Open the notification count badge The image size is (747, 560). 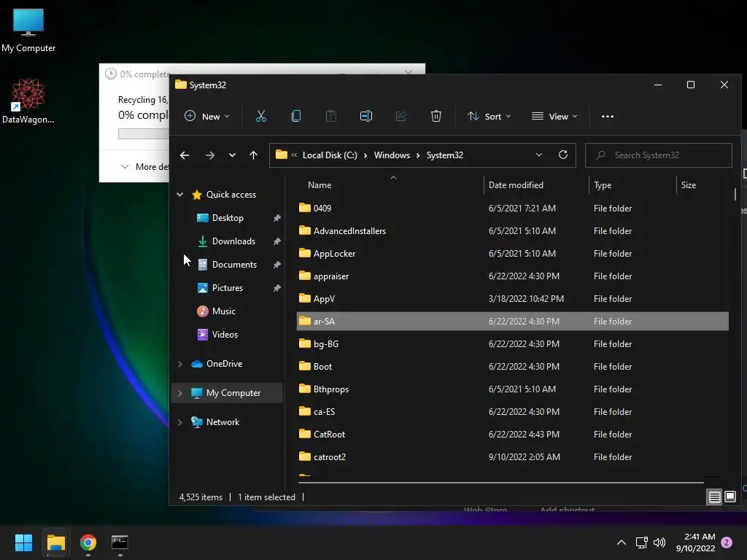point(727,542)
